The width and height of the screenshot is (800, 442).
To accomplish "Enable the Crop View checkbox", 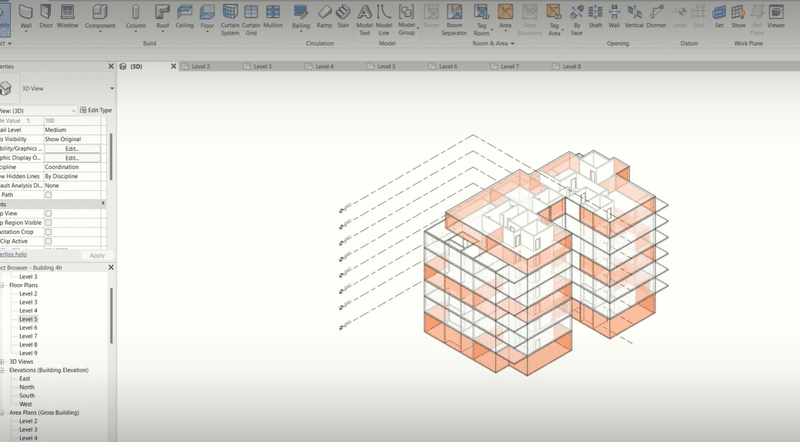I will tap(48, 213).
